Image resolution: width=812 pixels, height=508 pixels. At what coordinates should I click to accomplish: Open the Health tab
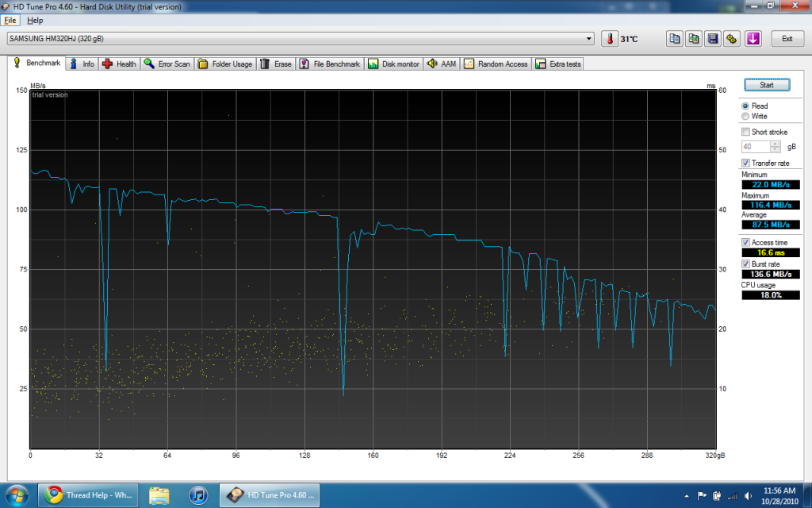click(x=120, y=63)
